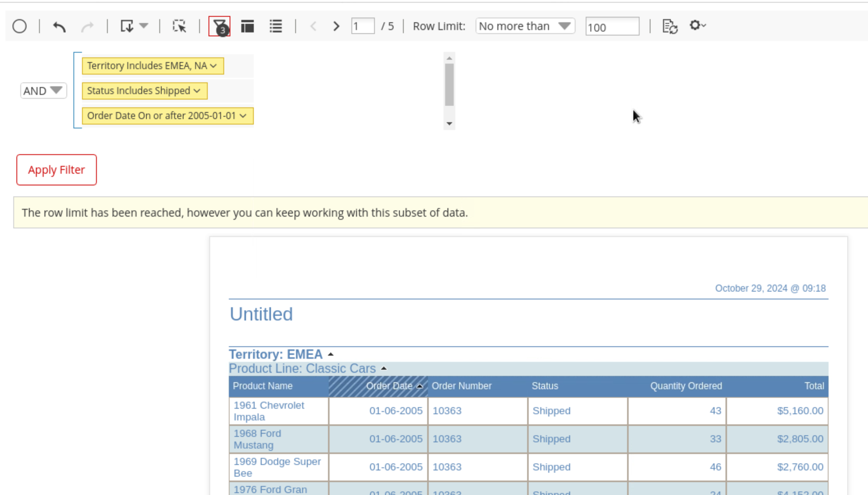This screenshot has width=868, height=495.
Task: Activate the select mode cursor icon
Action: (x=179, y=26)
